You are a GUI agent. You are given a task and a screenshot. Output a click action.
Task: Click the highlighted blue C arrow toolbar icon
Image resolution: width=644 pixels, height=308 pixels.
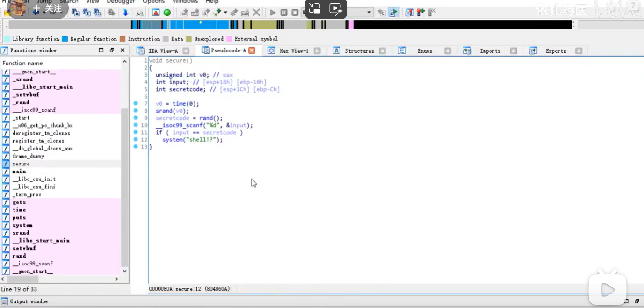coord(393,13)
